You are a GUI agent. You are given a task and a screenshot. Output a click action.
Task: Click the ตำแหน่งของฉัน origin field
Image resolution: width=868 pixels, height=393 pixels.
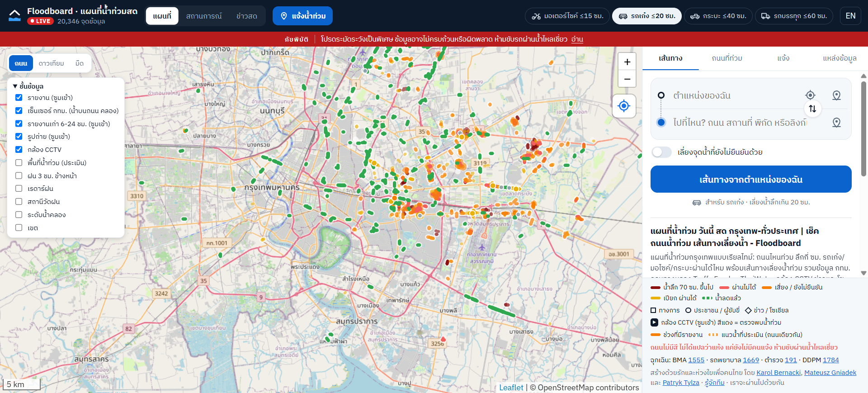(737, 95)
